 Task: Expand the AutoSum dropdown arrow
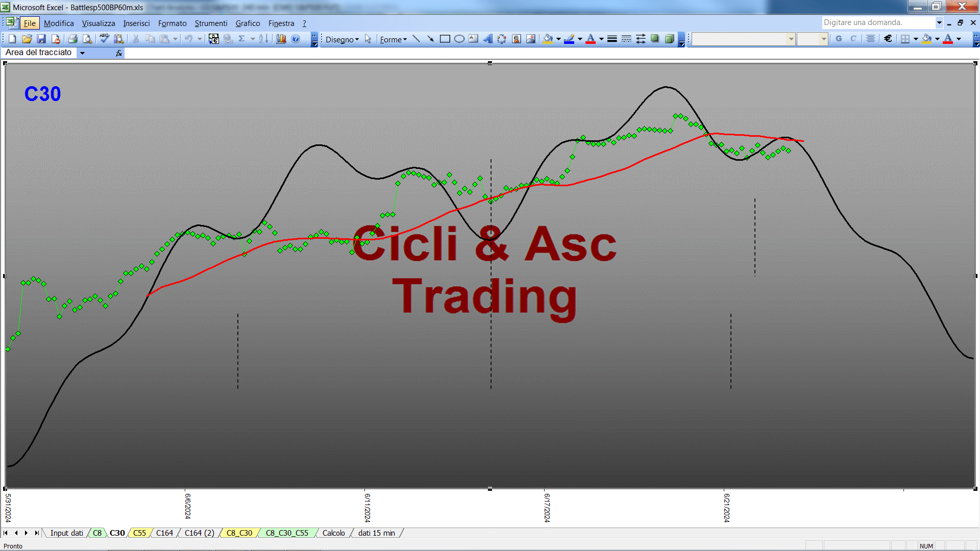tap(253, 39)
